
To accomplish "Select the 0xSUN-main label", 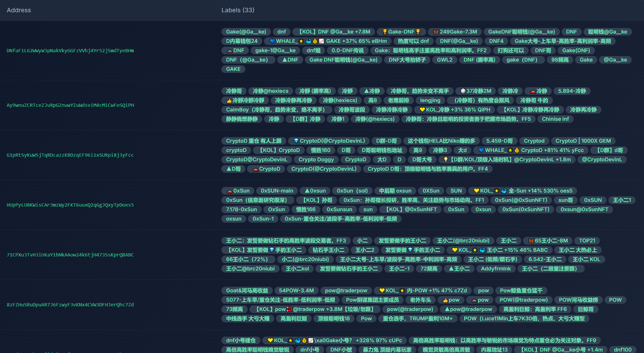I will pyautogui.click(x=277, y=191).
